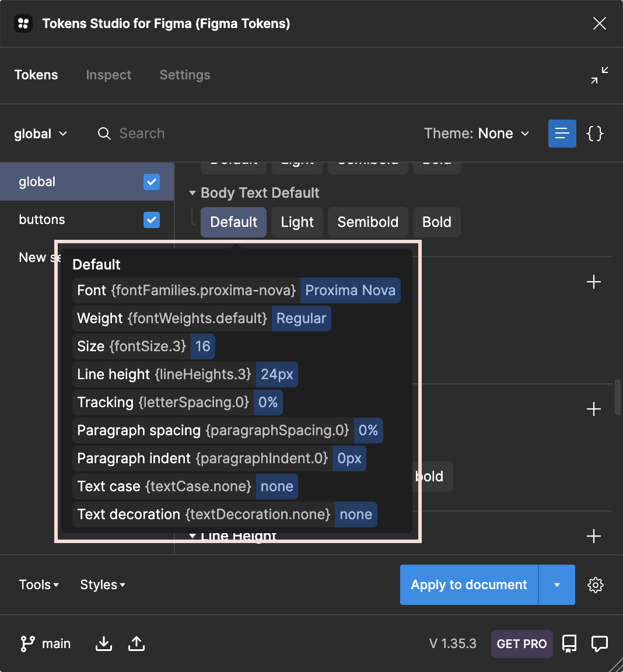The image size is (623, 672).
Task: Open the Theme: None dropdown
Action: pos(477,134)
